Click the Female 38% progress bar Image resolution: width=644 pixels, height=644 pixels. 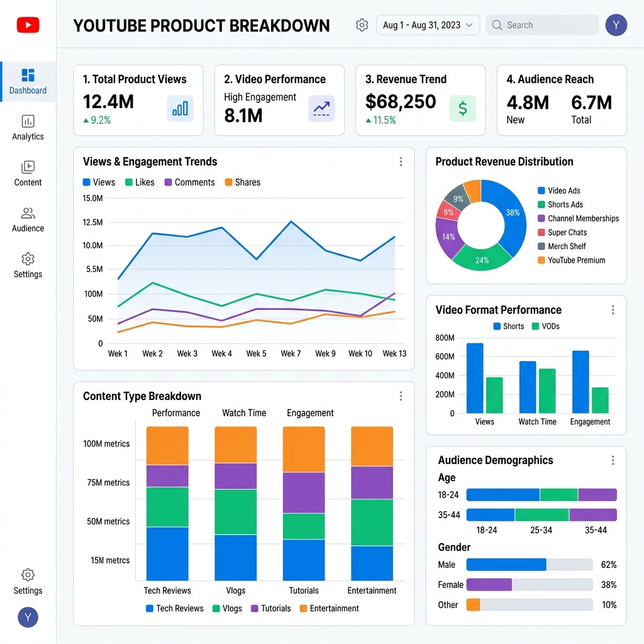click(530, 584)
